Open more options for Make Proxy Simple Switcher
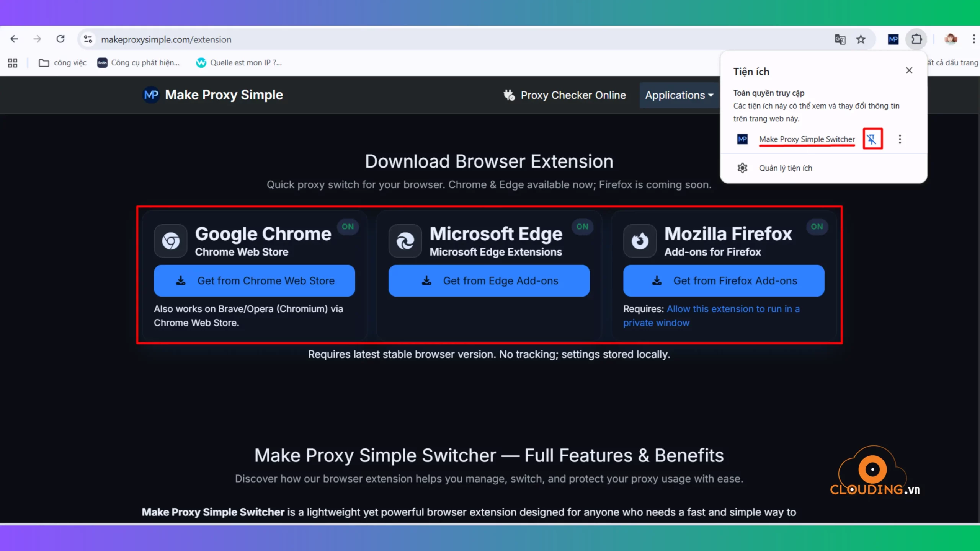 click(900, 139)
